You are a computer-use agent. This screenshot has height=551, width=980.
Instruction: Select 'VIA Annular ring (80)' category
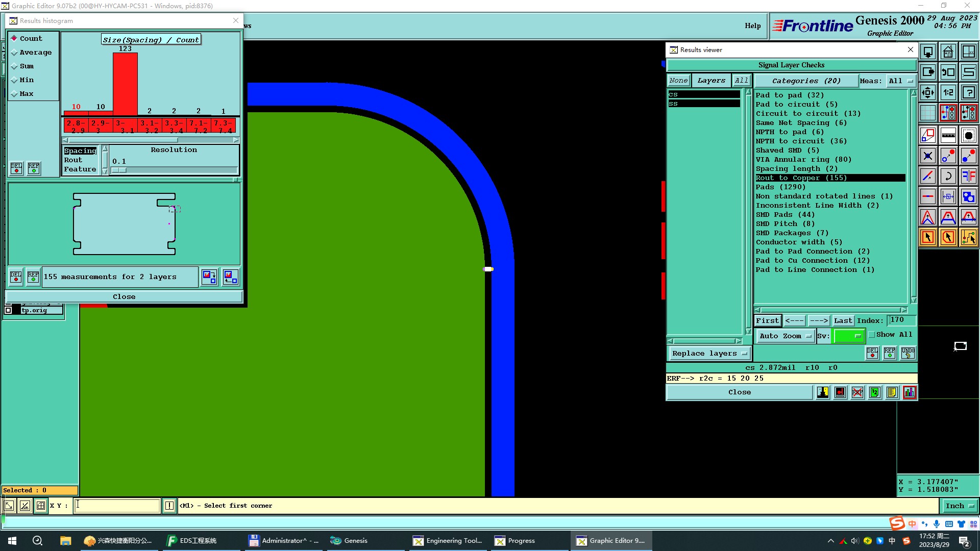click(x=803, y=160)
